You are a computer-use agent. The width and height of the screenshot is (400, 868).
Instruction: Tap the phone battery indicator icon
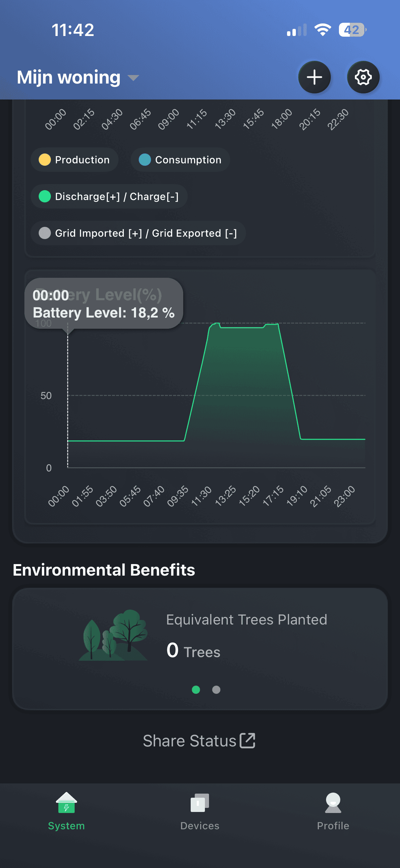click(x=352, y=30)
